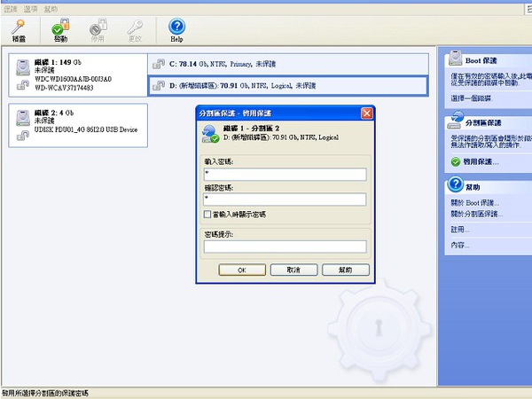Viewport: 532px width, 399px height.
Task: Click the unlocked padlock icon under 磁碟 1
Action: pos(23,85)
